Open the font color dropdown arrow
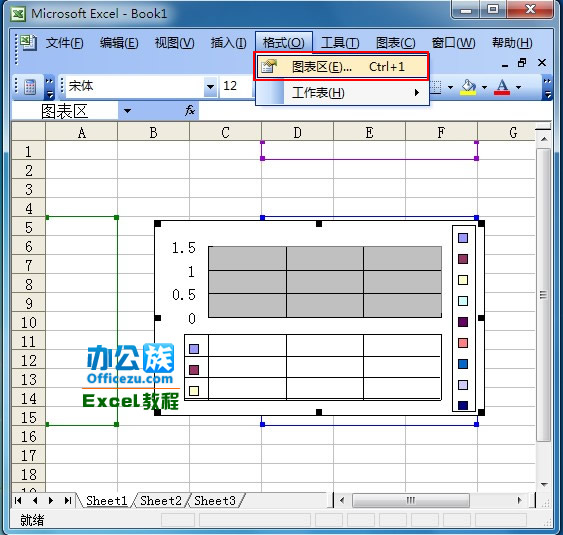Viewport: 563px width, 535px height. 518,87
